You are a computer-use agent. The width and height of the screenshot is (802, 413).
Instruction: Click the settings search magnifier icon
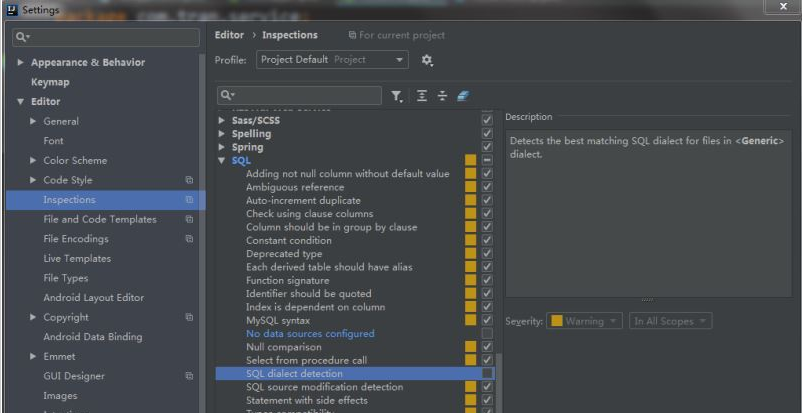tap(23, 37)
